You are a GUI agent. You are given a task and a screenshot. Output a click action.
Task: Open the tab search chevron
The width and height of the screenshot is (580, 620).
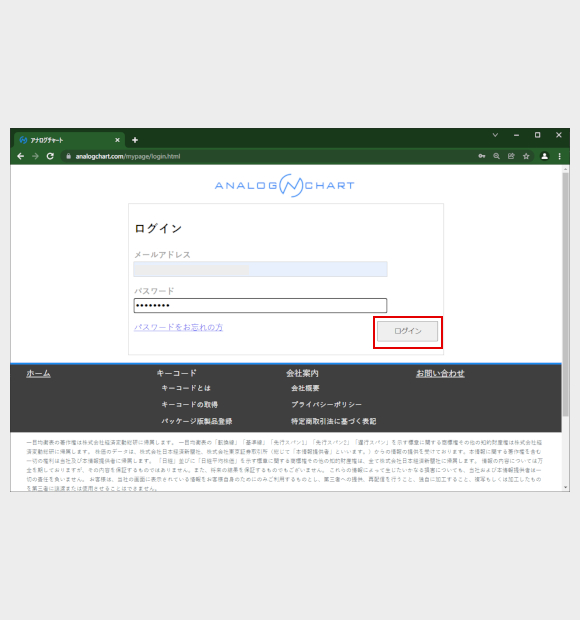coord(495,135)
